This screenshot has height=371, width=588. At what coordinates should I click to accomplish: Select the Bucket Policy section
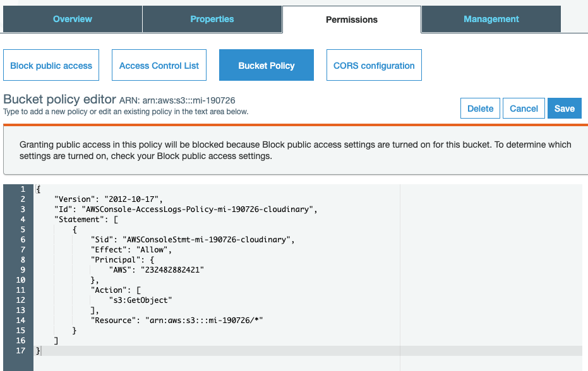click(x=267, y=65)
